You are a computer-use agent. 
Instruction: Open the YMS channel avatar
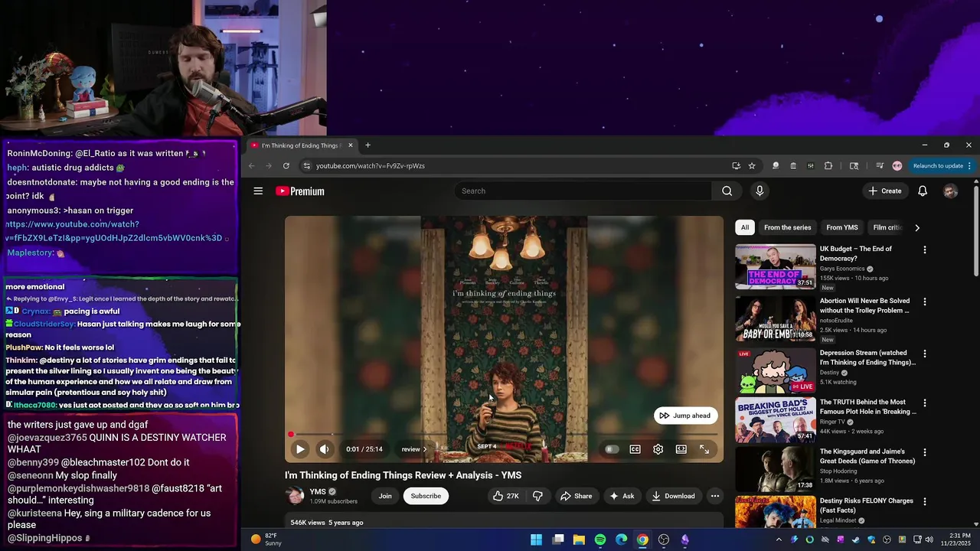pos(295,496)
